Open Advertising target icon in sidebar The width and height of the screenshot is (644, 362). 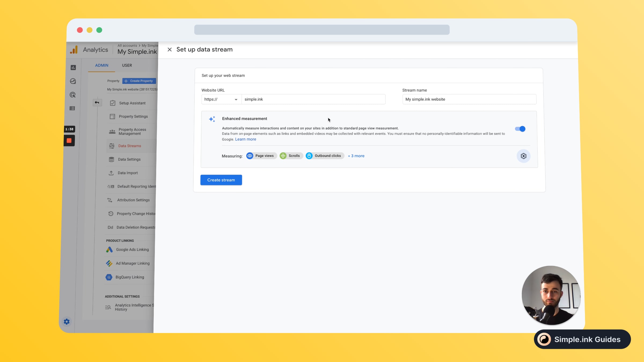click(73, 95)
